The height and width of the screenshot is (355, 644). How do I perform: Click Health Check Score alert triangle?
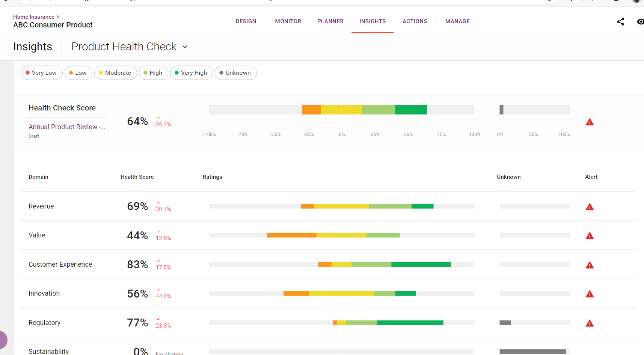(x=590, y=122)
